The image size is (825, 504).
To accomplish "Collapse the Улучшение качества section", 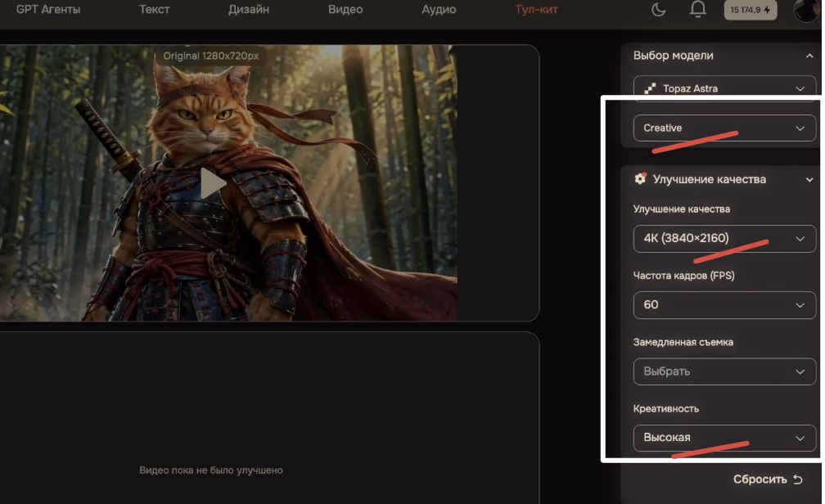I will point(809,179).
